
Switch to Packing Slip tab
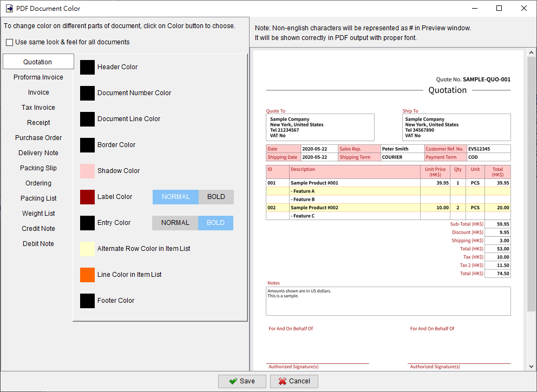pyautogui.click(x=38, y=168)
